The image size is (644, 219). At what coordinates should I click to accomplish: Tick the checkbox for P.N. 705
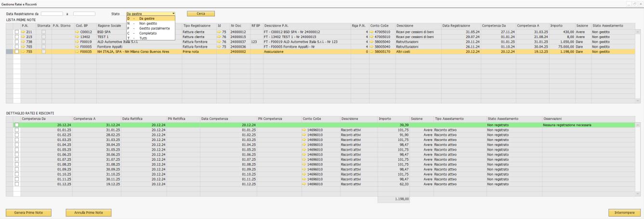[17, 46]
